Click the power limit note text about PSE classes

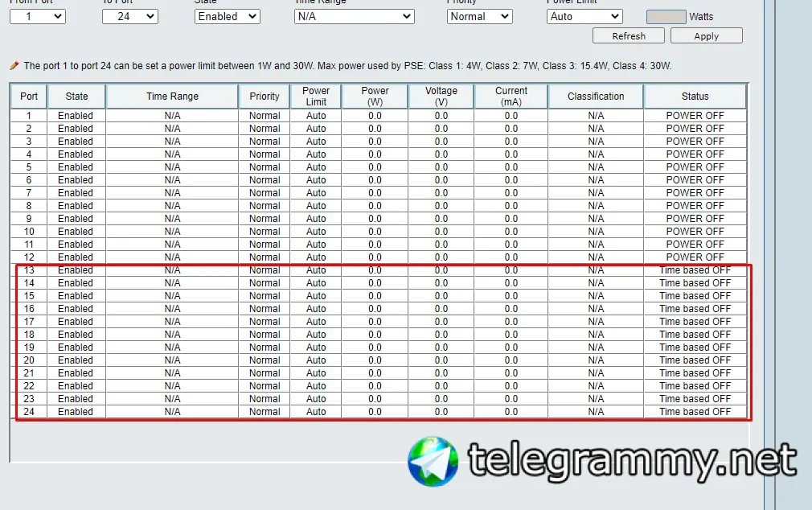click(347, 66)
